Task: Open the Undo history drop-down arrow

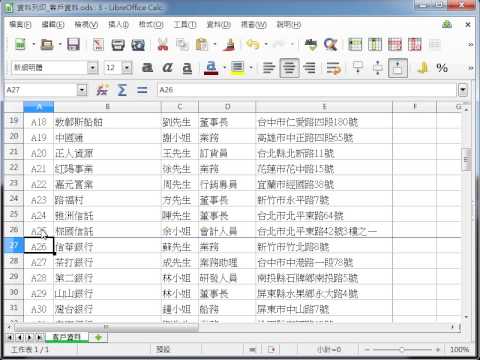Action: click(266, 44)
